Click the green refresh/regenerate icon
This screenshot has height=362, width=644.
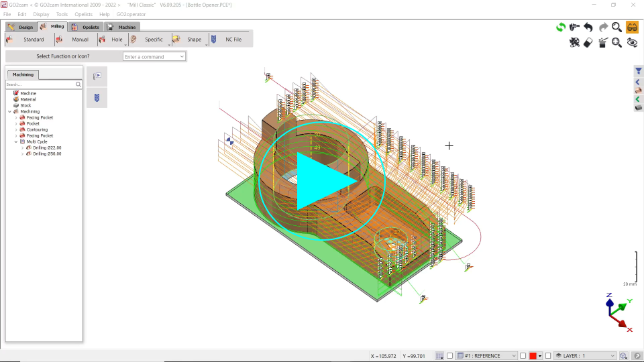click(x=561, y=27)
